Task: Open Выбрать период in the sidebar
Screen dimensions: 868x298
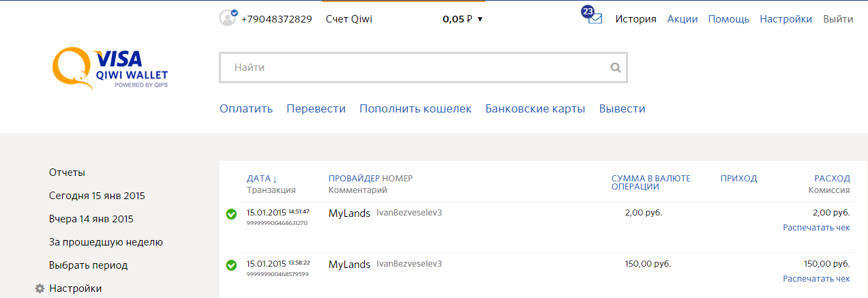Action: pyautogui.click(x=88, y=265)
